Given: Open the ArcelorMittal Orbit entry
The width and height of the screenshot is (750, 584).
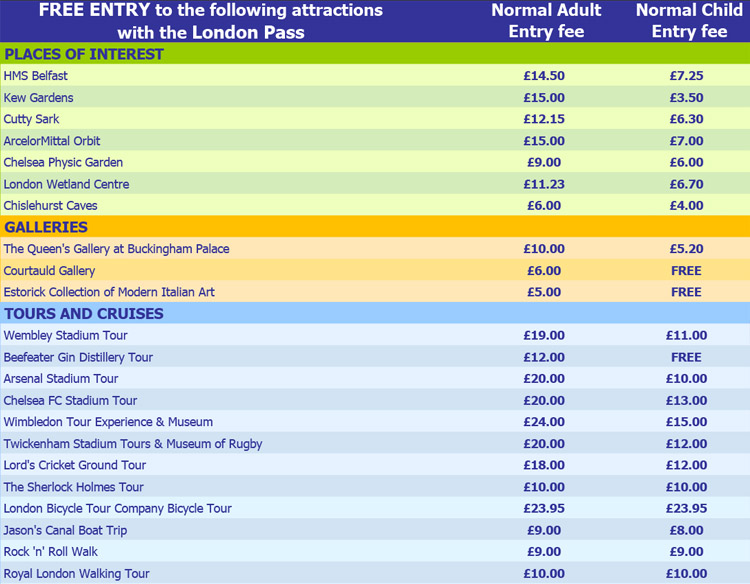Looking at the screenshot, I should (x=52, y=141).
